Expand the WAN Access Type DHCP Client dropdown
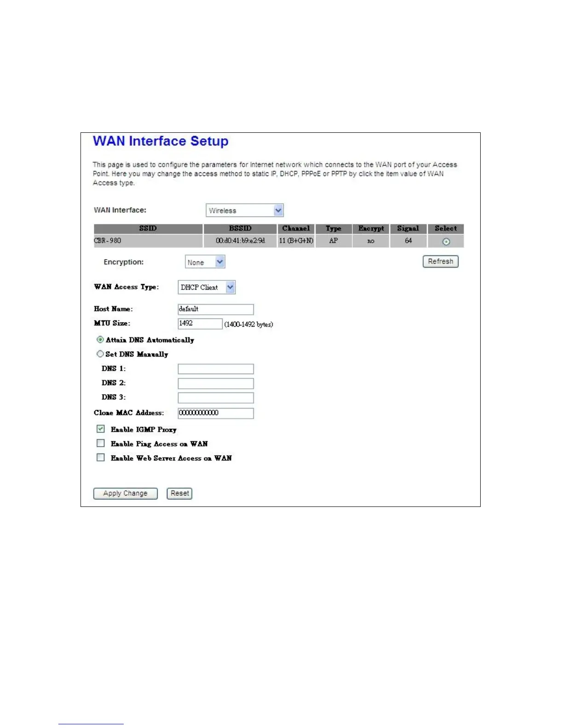Viewport: 563px width, 728px height. click(x=207, y=287)
